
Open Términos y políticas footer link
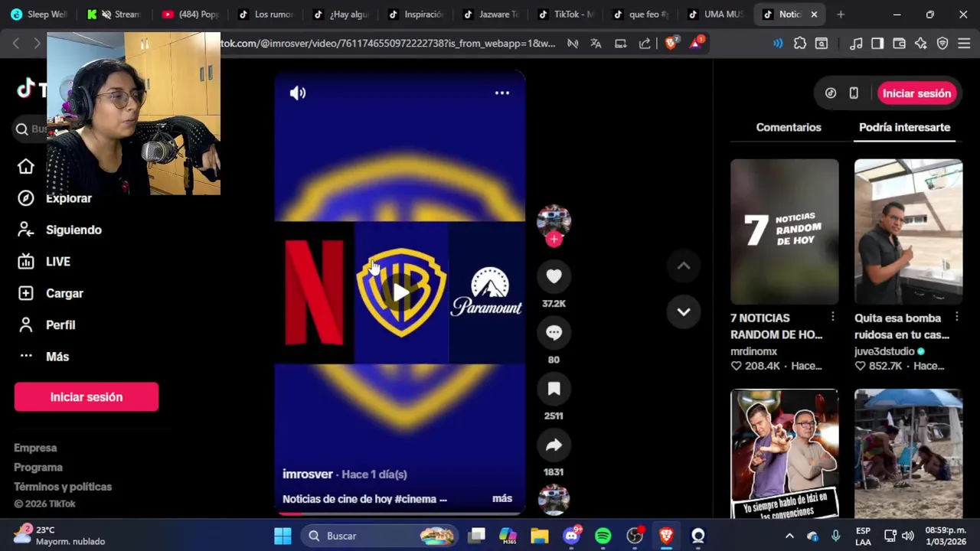(x=63, y=487)
